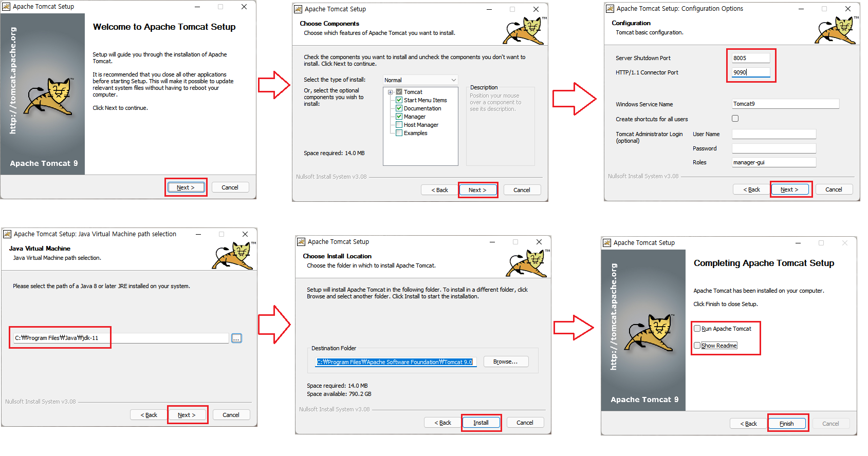The image size is (868, 456).
Task: Click Next in the Configuration Options window
Action: pyautogui.click(x=789, y=189)
